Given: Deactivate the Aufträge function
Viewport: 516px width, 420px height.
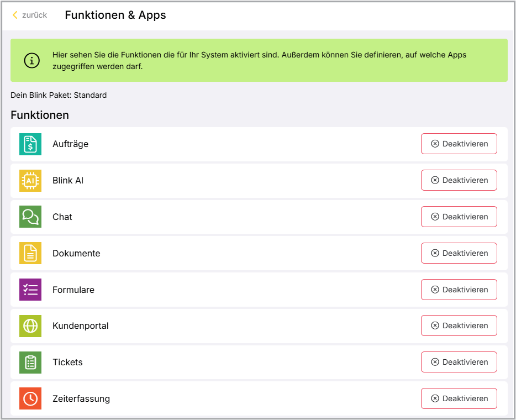Looking at the screenshot, I should click(459, 144).
